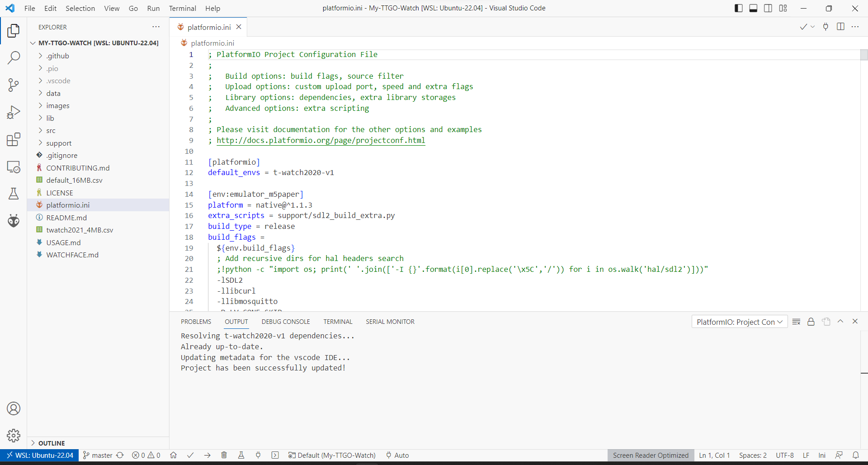Click Screen Reader Optimized in status bar
The image size is (868, 465).
click(x=651, y=456)
